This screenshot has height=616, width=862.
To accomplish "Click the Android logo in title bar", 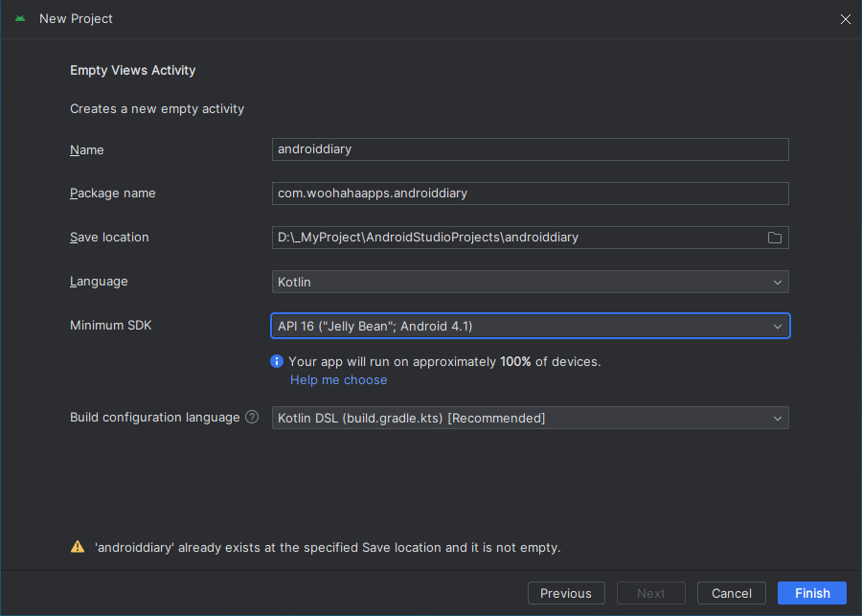I will coord(20,19).
